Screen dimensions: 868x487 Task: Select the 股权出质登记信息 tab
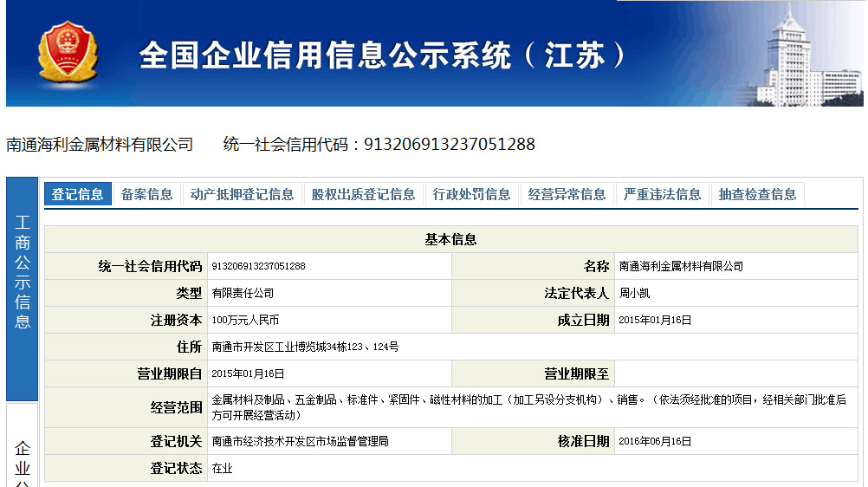pos(363,194)
